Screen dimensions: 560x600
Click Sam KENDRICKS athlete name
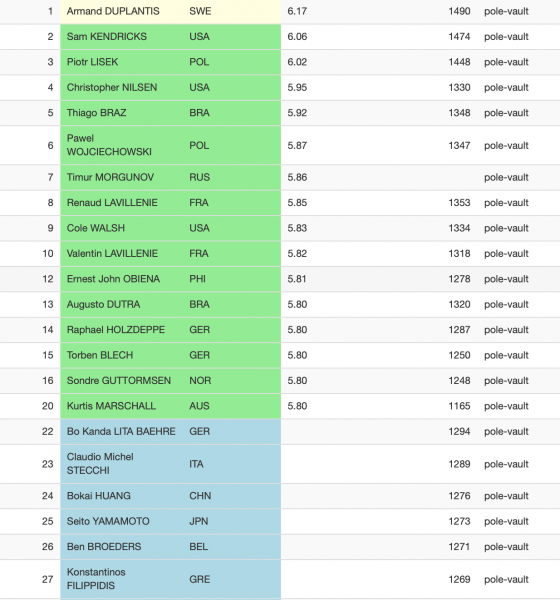pyautogui.click(x=107, y=37)
